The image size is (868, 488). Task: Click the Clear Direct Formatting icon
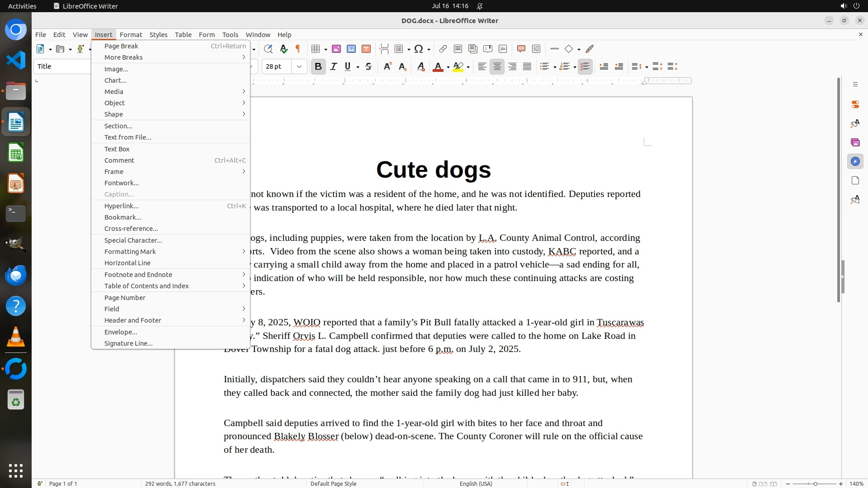(x=421, y=67)
